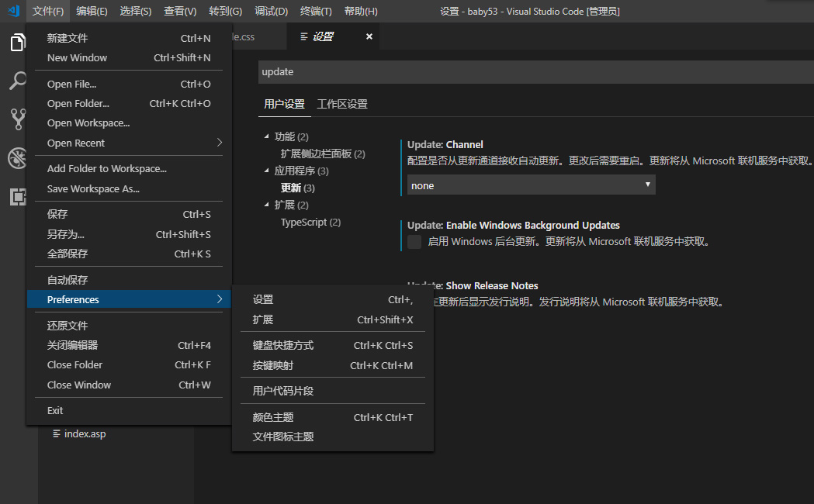Expand the Preferences submenu arrow
Screen dimensions: 814x504
220,299
